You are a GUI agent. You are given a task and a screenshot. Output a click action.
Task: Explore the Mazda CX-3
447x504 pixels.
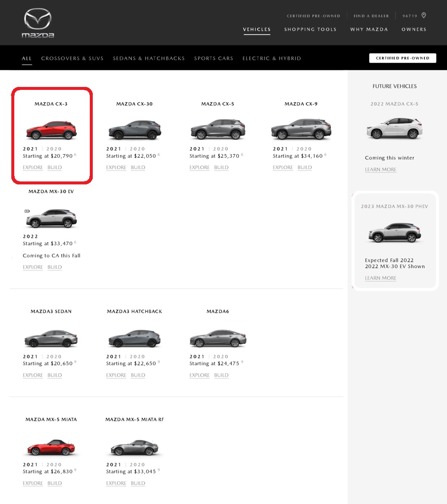33,167
